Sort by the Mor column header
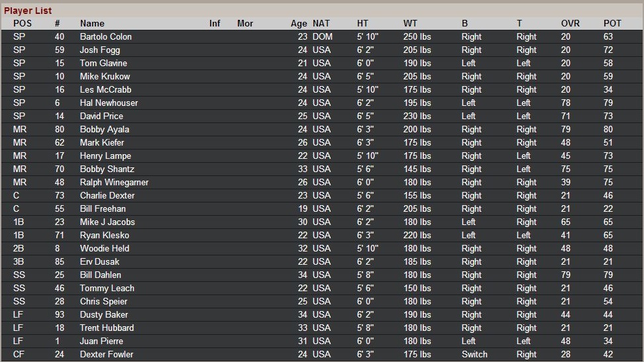Screen dimensions: 644x362 tap(244, 23)
